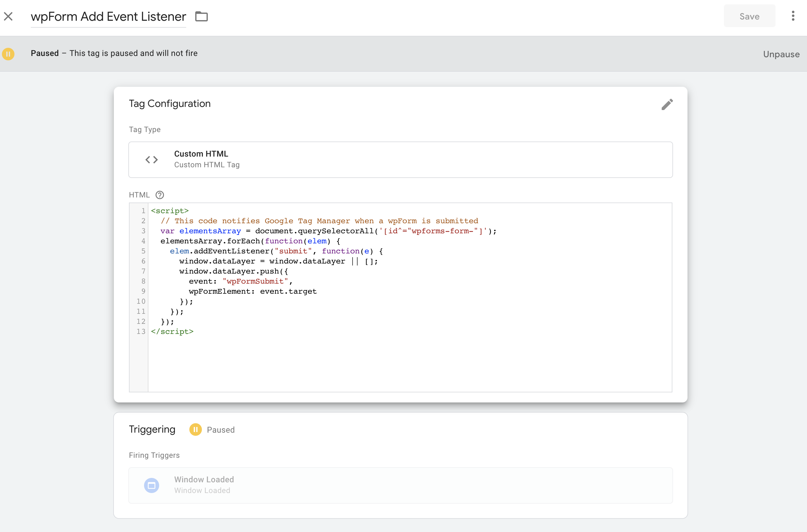This screenshot has height=532, width=807.
Task: Open the three-dot more actions menu
Action: tap(793, 16)
